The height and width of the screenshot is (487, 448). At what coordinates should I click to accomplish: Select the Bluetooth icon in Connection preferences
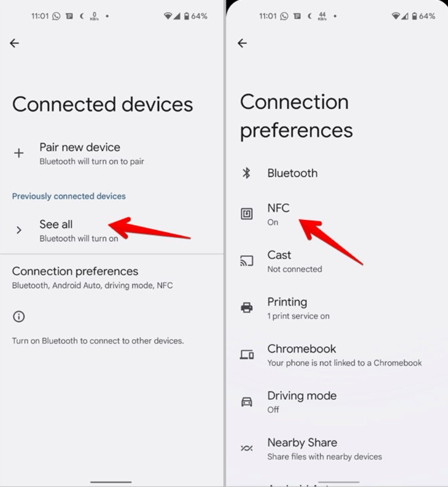pos(247,173)
